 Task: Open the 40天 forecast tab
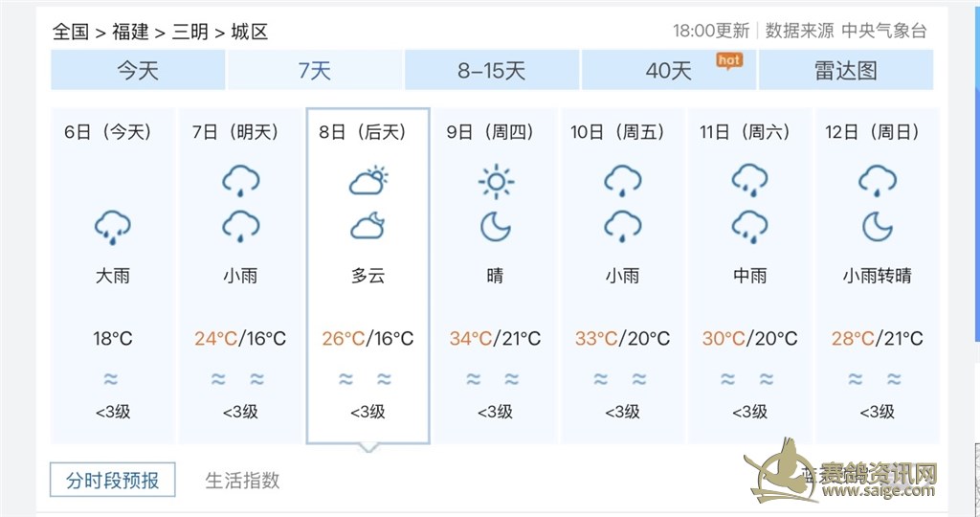[668, 71]
